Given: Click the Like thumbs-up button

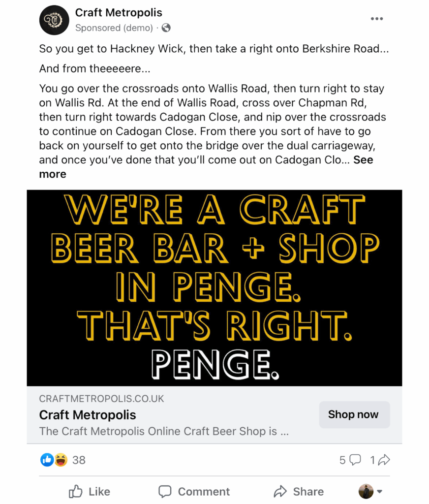Looking at the screenshot, I should 89,491.
